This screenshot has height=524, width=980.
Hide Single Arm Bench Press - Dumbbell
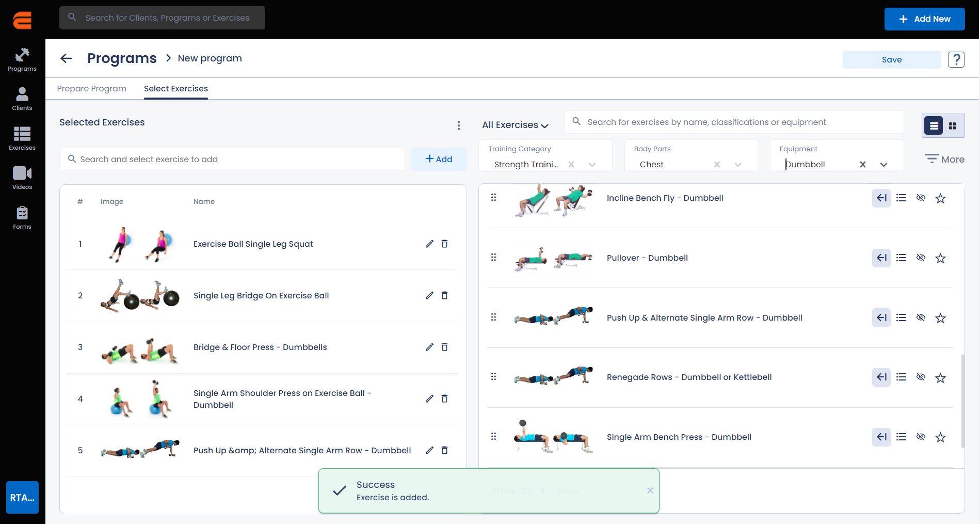click(x=921, y=437)
